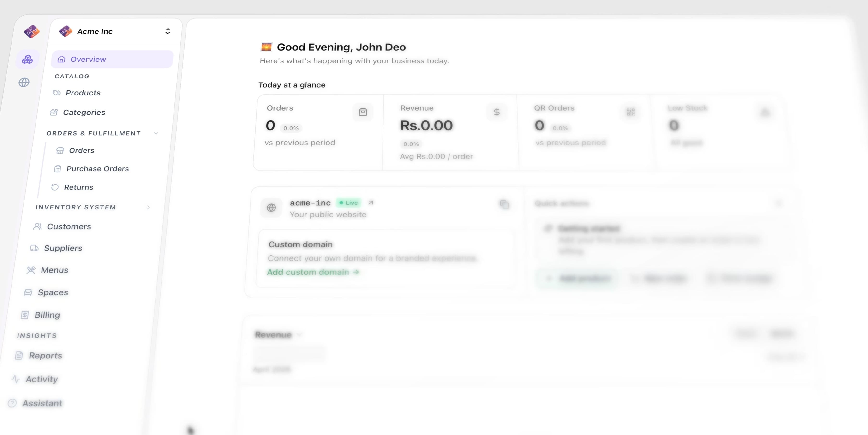Click the Live status badge next to acme-inc
This screenshot has height=435, width=868.
[x=349, y=203]
